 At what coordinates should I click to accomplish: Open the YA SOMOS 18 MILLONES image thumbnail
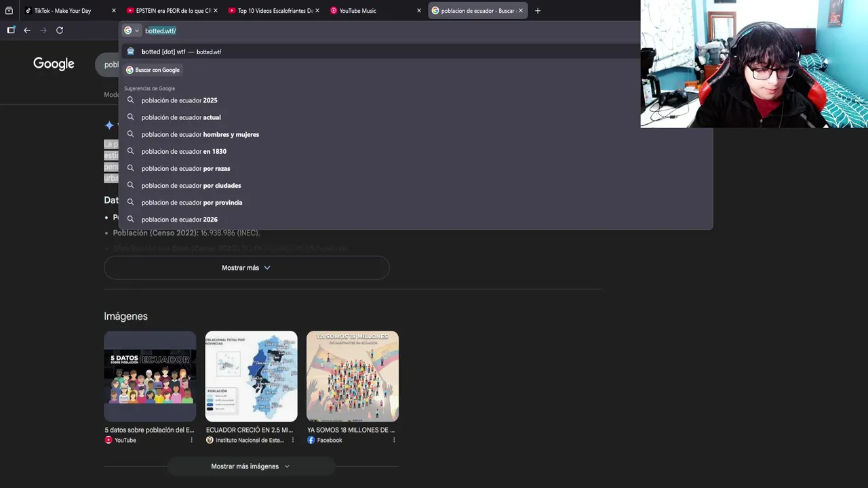353,376
